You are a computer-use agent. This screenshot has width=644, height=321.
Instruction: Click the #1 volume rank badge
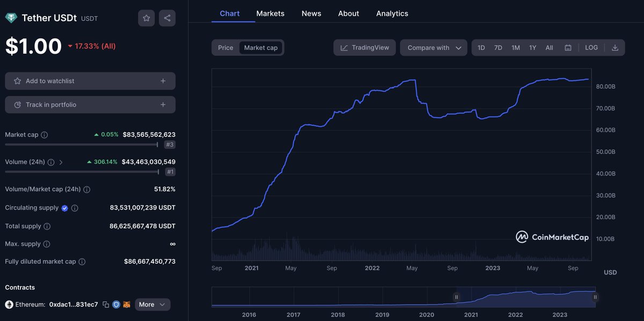(170, 172)
